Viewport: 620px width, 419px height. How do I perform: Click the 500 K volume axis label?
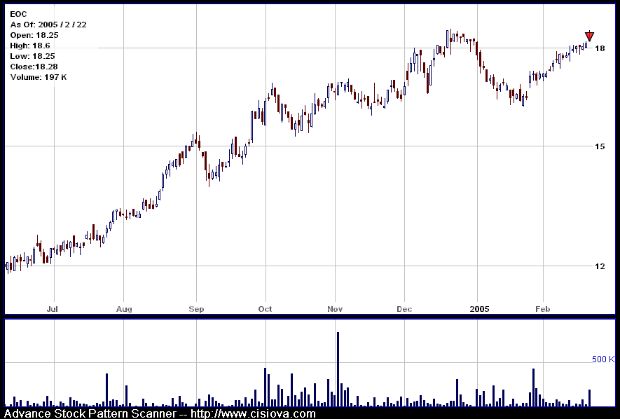click(x=603, y=359)
